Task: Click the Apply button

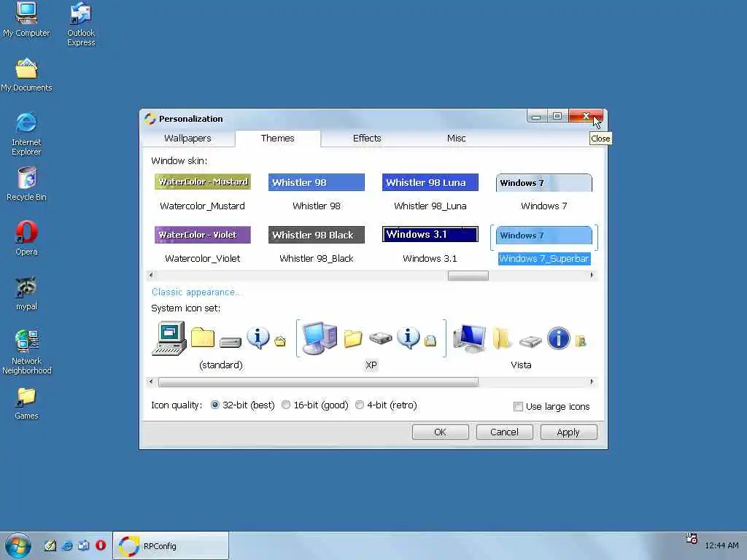Action: pyautogui.click(x=568, y=432)
